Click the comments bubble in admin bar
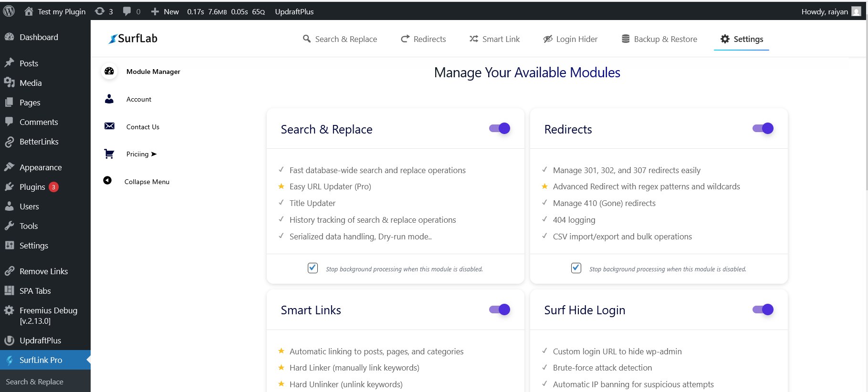This screenshot has height=392, width=868. pyautogui.click(x=127, y=11)
